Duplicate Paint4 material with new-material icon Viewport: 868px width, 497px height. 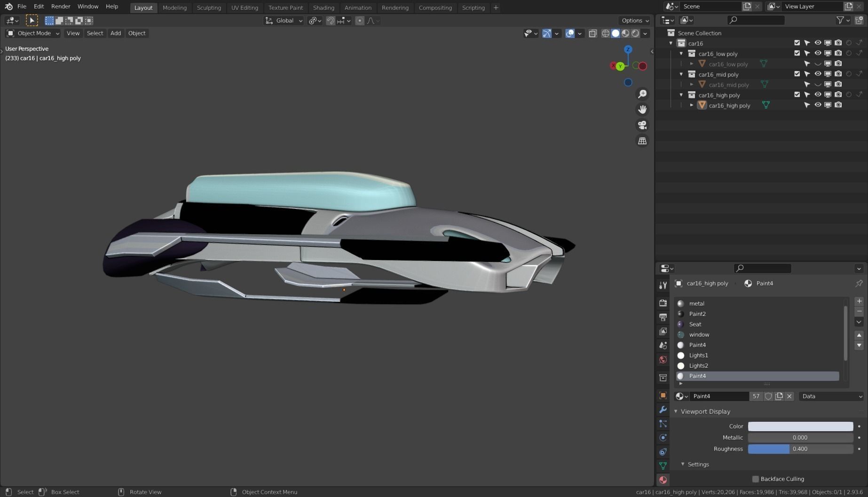point(779,396)
